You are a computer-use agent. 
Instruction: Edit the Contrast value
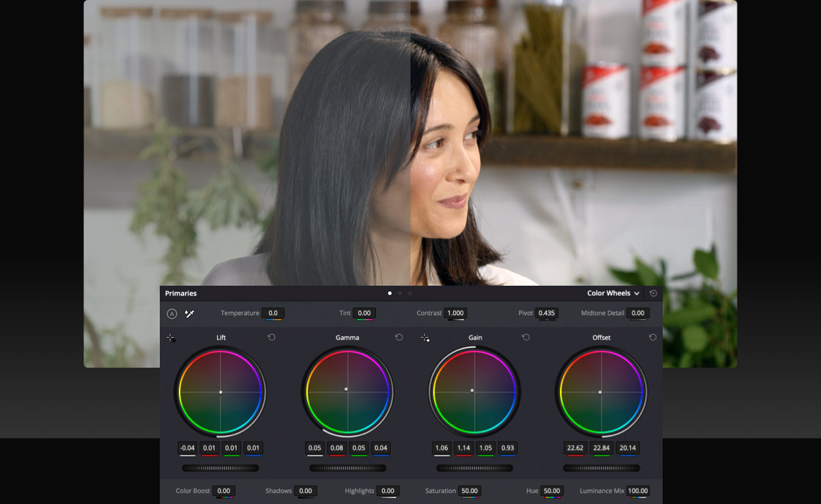point(455,313)
